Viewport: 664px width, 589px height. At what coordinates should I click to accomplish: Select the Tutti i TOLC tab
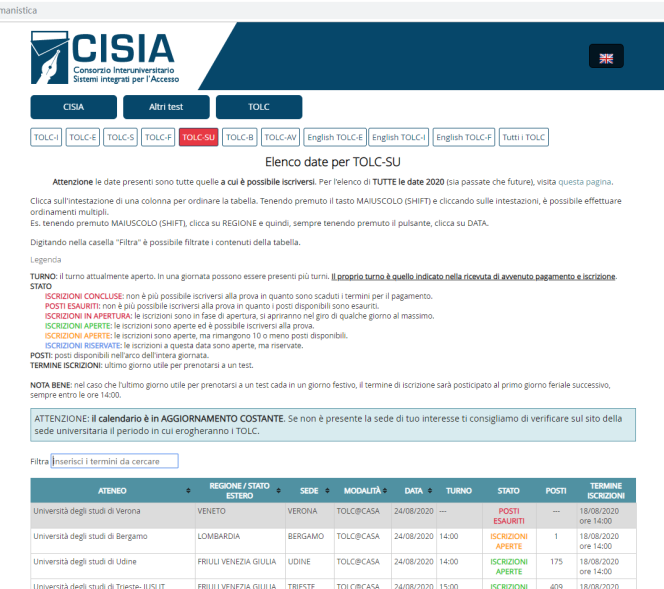[x=524, y=137]
